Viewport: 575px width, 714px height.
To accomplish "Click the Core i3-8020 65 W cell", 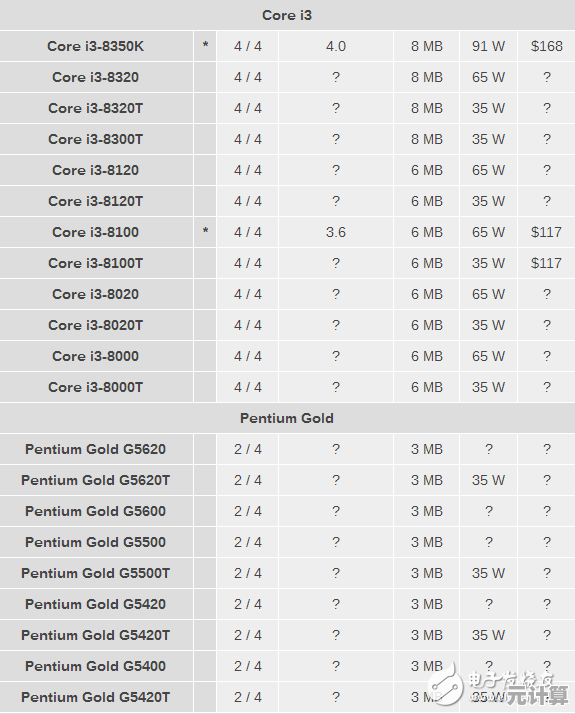I will 488,294.
